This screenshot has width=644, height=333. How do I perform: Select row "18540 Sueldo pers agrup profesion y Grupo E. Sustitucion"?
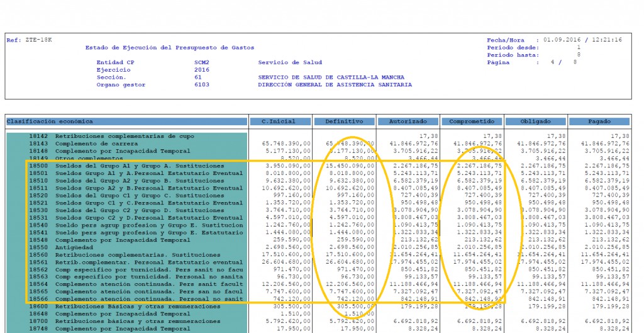319,225
